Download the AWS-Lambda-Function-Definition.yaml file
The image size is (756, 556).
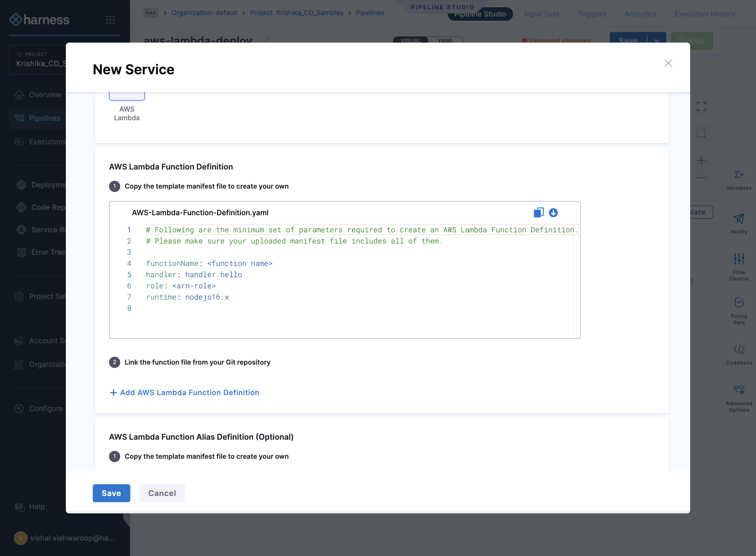(x=553, y=213)
